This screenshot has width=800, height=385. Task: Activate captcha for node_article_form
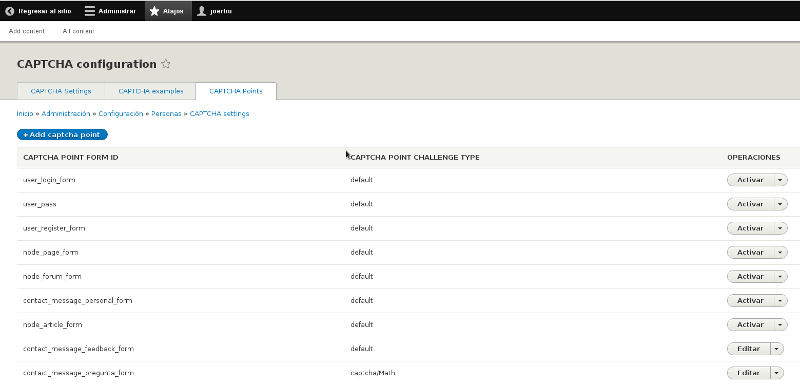tap(750, 325)
